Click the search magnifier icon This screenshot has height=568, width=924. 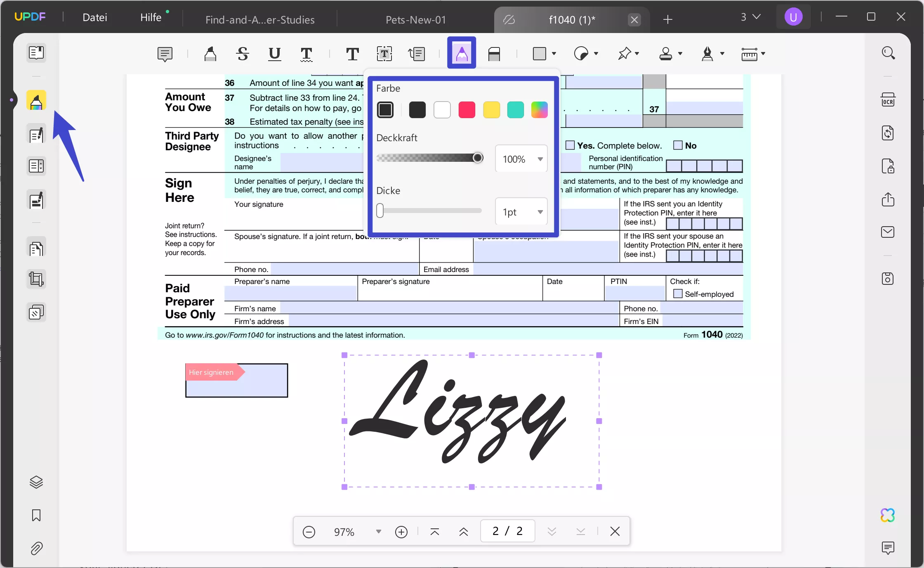click(888, 53)
